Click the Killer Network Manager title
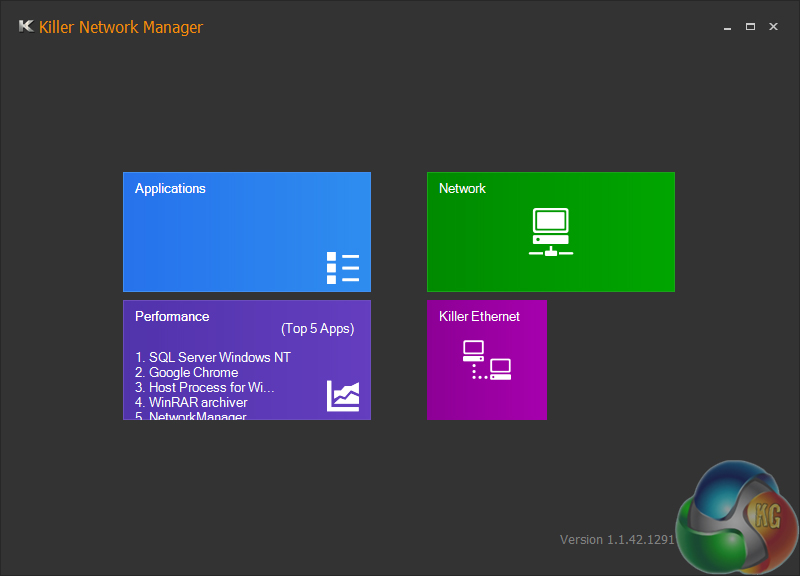 [x=121, y=27]
